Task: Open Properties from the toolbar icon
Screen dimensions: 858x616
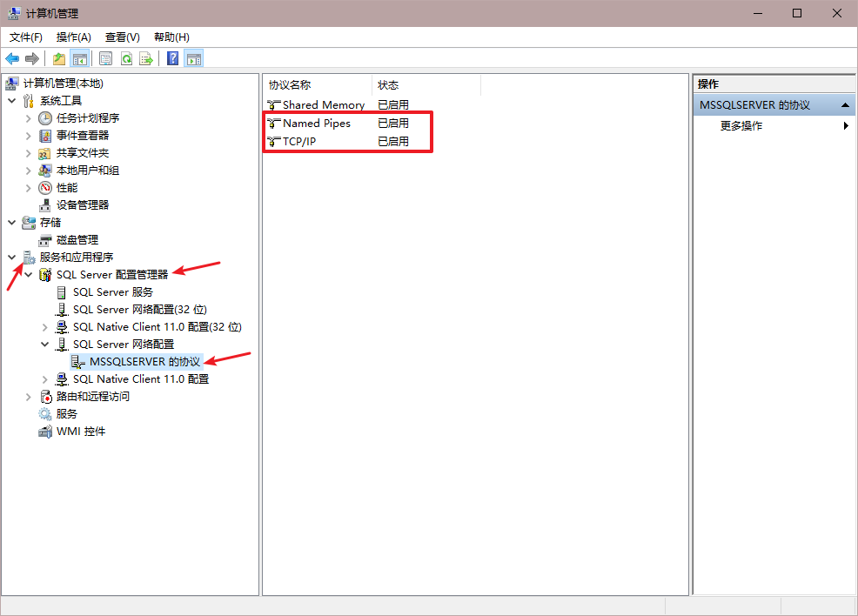Action: [x=105, y=58]
